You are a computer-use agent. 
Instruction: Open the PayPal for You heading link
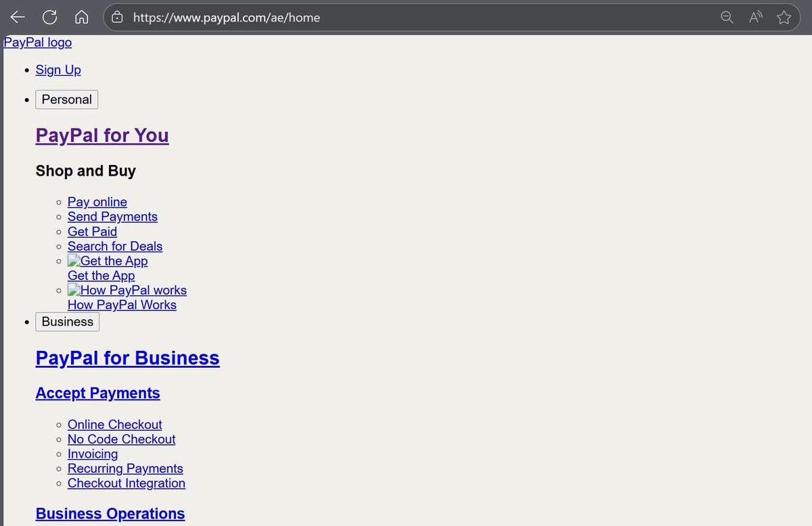tap(102, 135)
